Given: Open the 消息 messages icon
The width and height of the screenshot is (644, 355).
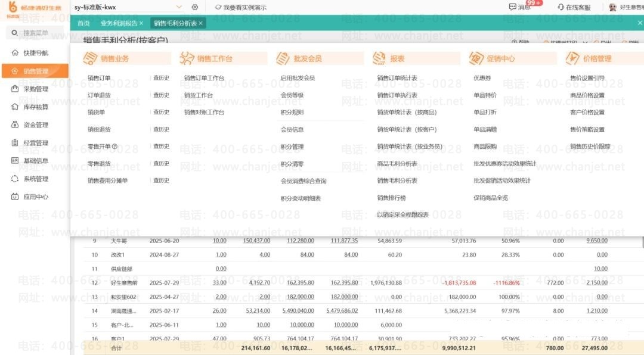Looking at the screenshot, I should pyautogui.click(x=512, y=7).
